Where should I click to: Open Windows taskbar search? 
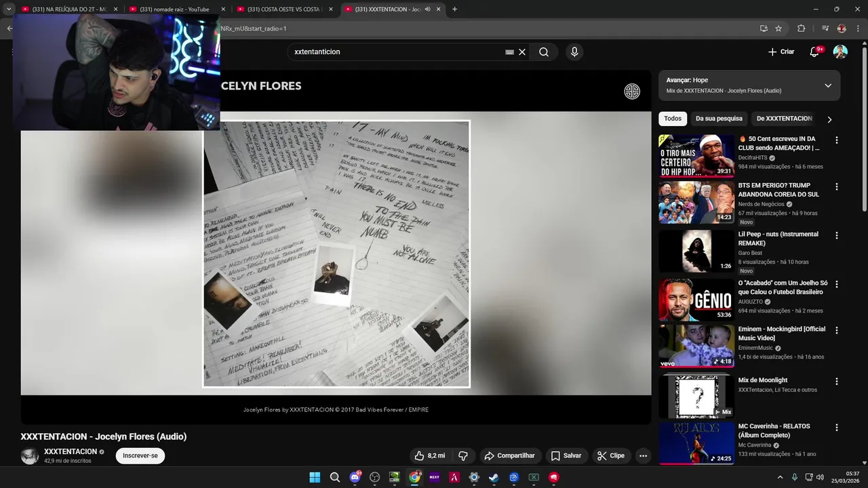334,477
